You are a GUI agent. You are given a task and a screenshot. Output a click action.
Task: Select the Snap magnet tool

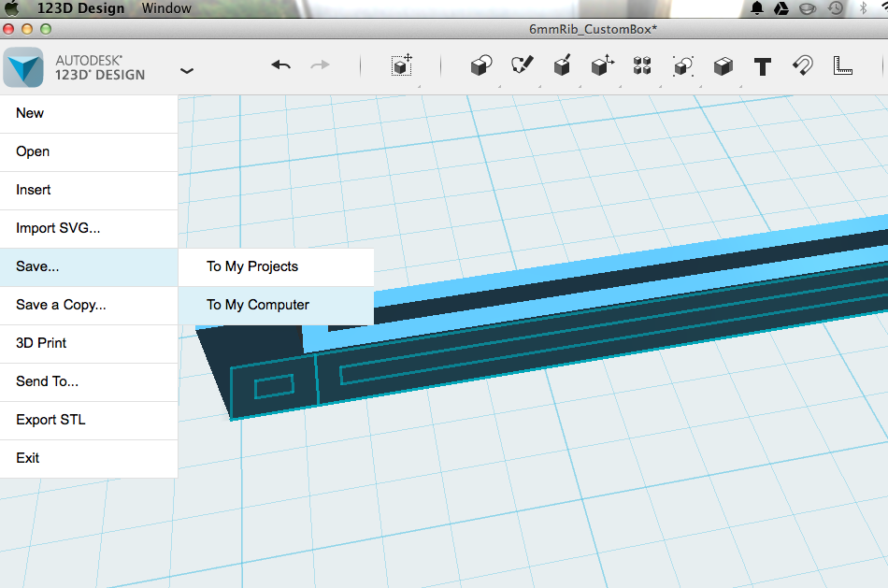tap(803, 65)
